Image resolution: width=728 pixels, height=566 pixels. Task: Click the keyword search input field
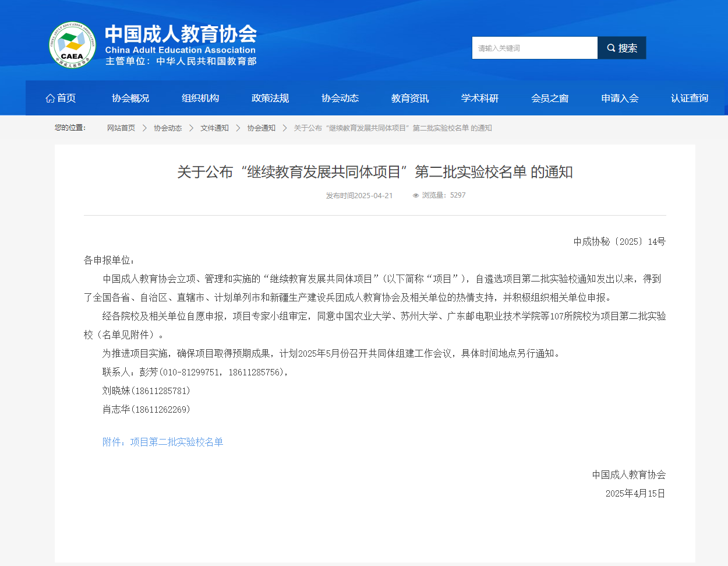(535, 48)
